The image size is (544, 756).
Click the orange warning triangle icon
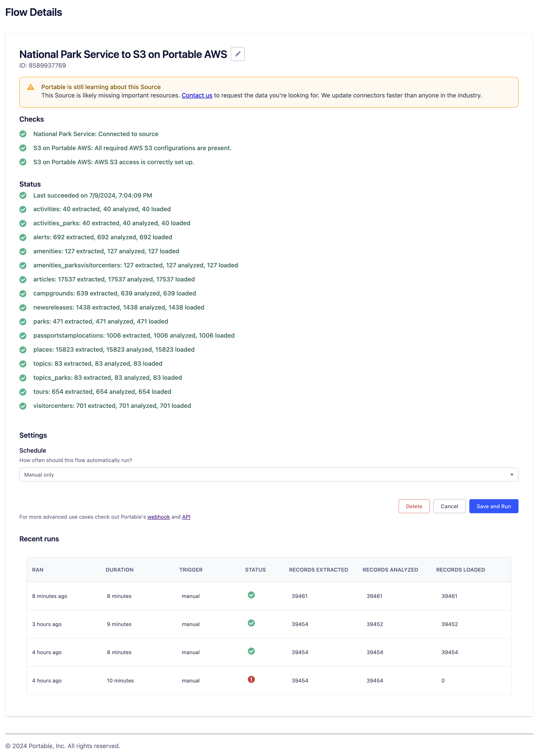(x=31, y=87)
